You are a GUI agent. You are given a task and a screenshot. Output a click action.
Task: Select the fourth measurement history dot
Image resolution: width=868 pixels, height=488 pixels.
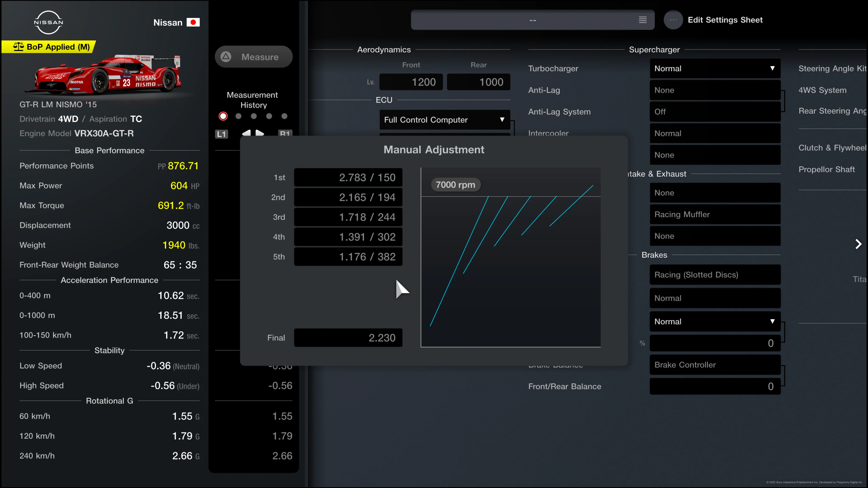pos(269,116)
